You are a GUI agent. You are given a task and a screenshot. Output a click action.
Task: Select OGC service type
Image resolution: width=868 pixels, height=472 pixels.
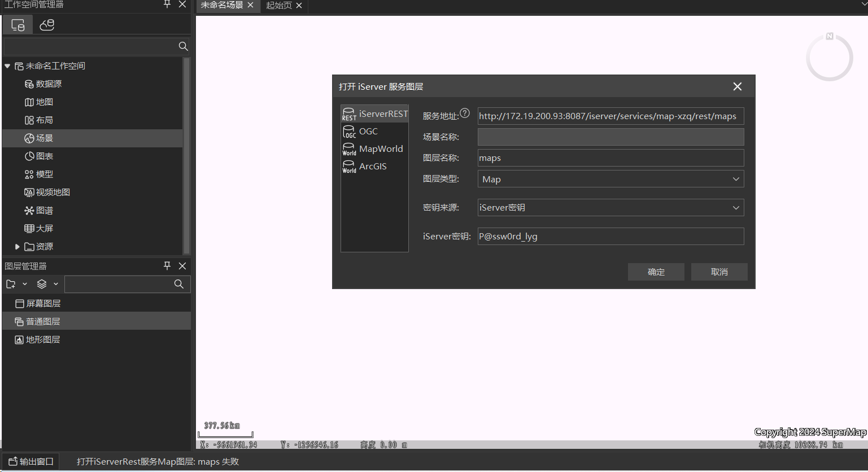tap(368, 132)
